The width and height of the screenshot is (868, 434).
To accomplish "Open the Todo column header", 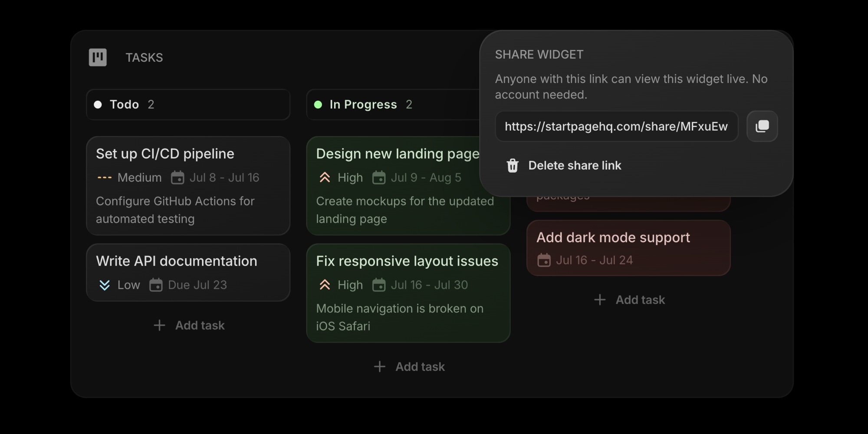I will point(188,105).
